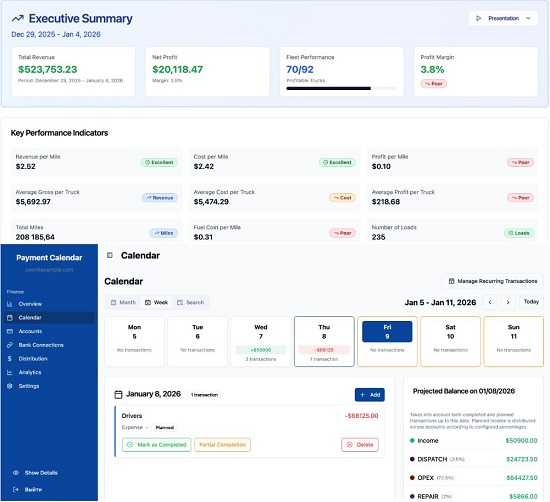Go to Distribution dollar icon
This screenshot has width=550, height=502.
coord(10,359)
